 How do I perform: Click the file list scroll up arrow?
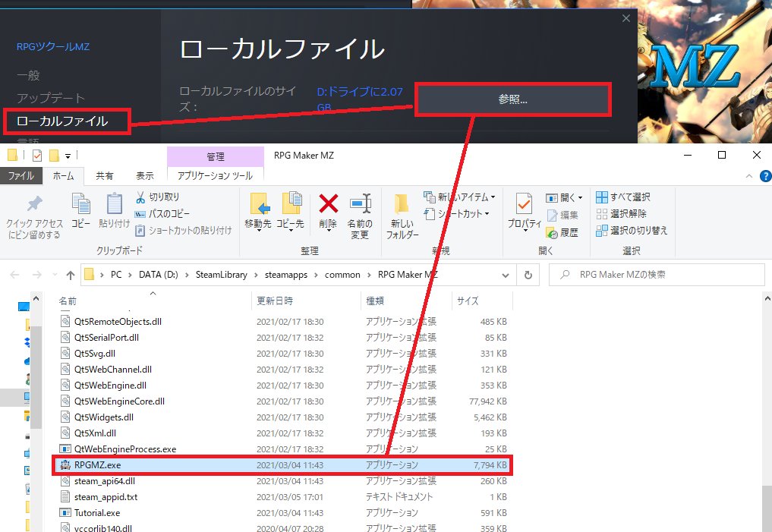click(x=767, y=298)
